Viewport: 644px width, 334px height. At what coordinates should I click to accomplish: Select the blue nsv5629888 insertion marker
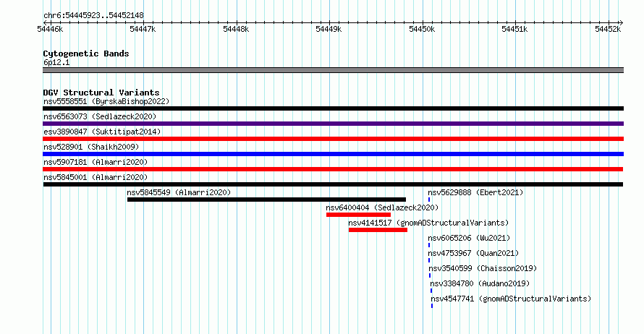429,200
